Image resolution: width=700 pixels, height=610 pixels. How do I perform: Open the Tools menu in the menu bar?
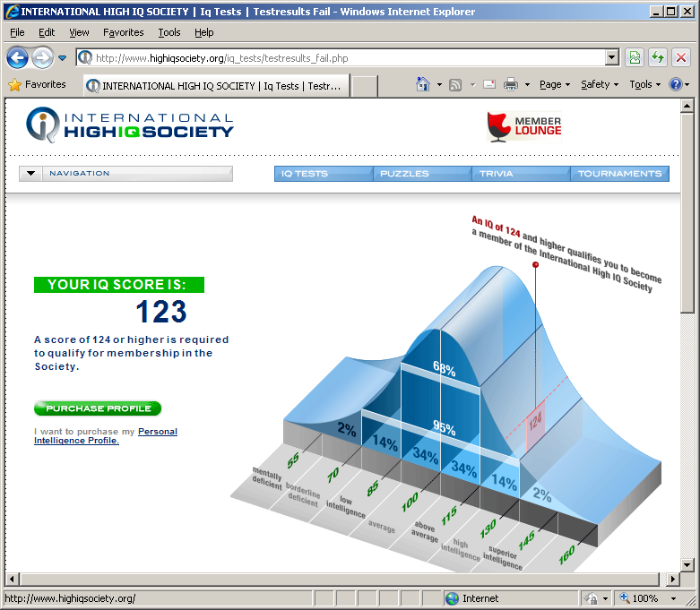[169, 32]
